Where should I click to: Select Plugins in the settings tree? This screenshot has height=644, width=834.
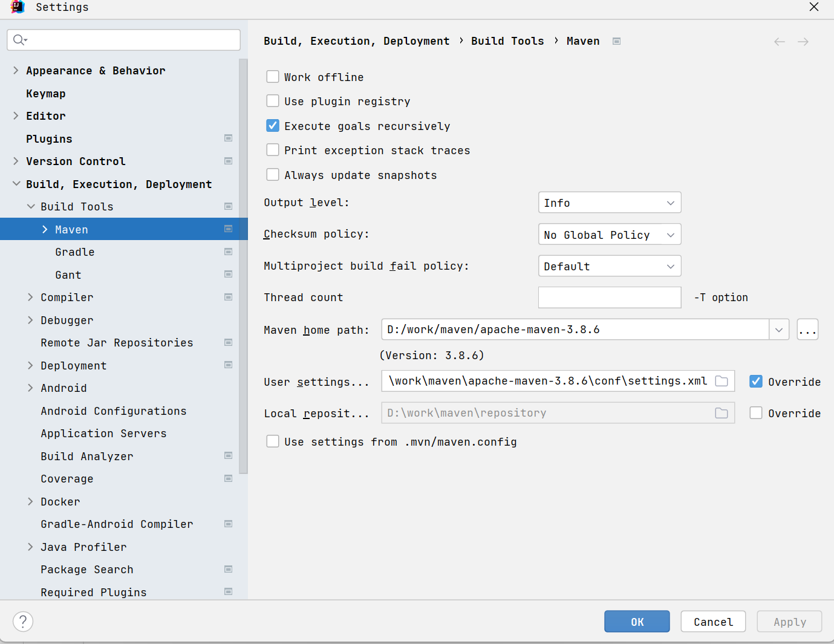tap(49, 138)
